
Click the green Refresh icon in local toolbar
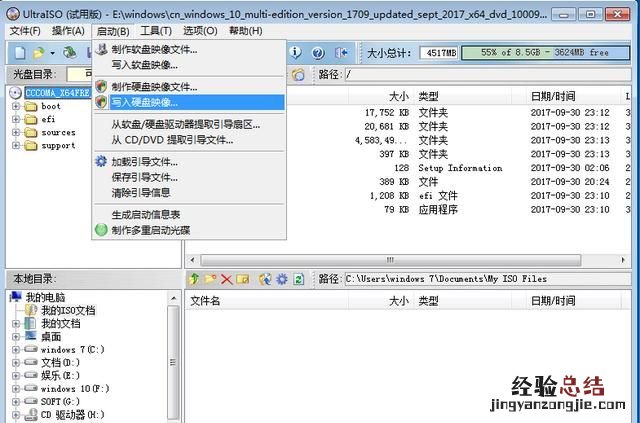pos(299,279)
